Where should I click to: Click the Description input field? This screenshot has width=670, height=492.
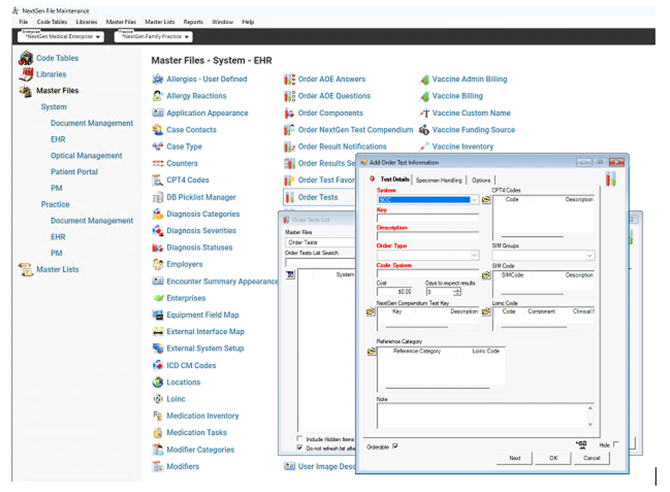(427, 235)
